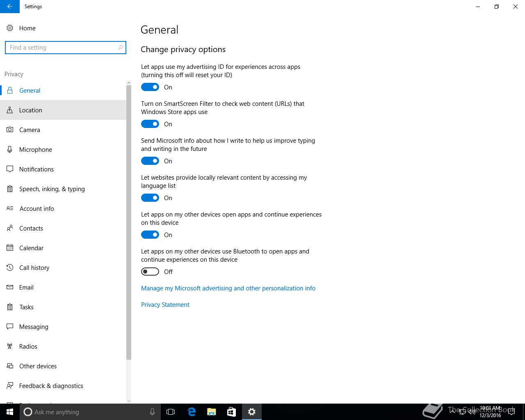Click the network icon in system tray
The image size is (525, 420).
tap(462, 412)
